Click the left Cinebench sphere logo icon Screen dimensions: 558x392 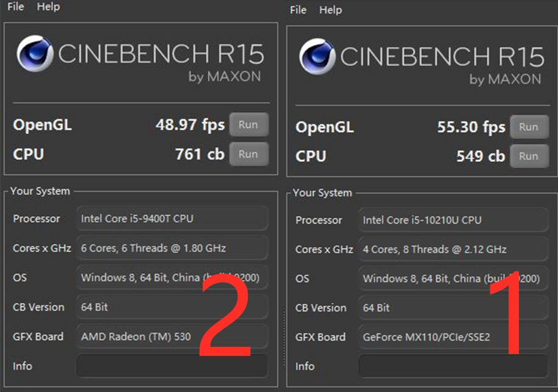(x=35, y=54)
